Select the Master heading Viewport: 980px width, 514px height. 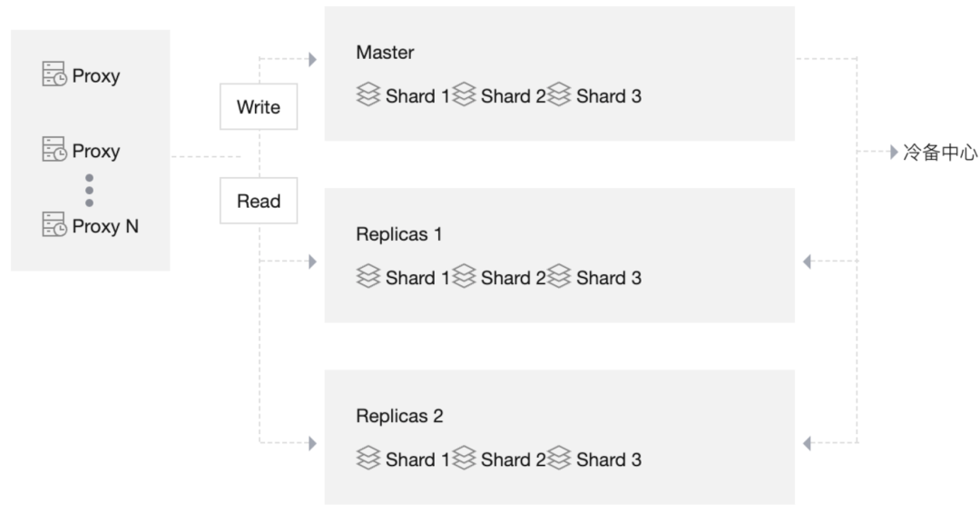pyautogui.click(x=385, y=53)
